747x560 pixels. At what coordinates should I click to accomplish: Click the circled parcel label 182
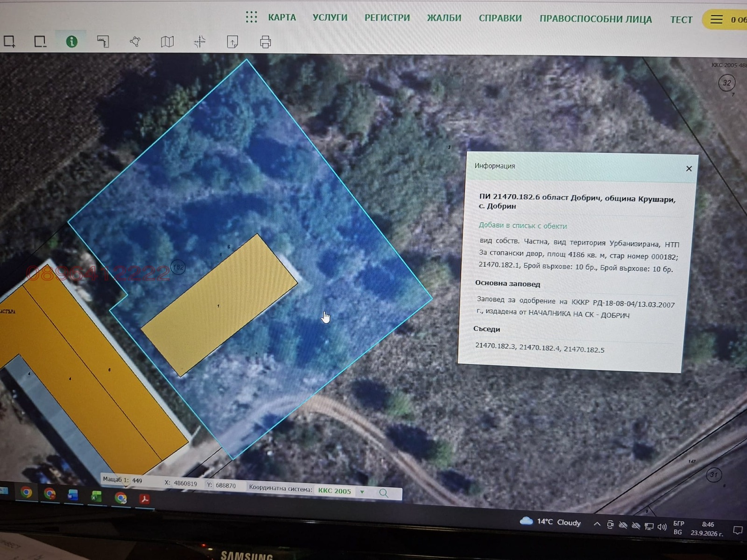coord(178,267)
